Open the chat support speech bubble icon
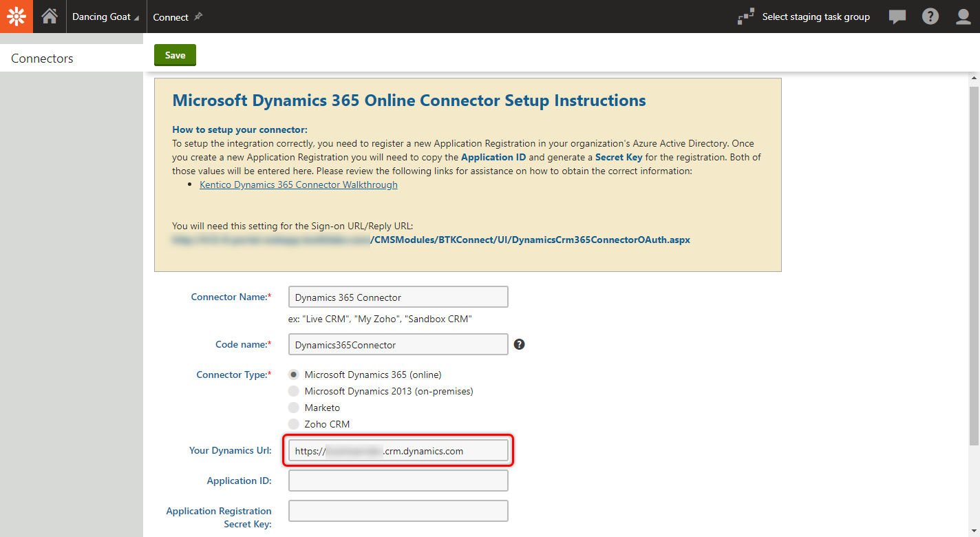 pyautogui.click(x=897, y=17)
